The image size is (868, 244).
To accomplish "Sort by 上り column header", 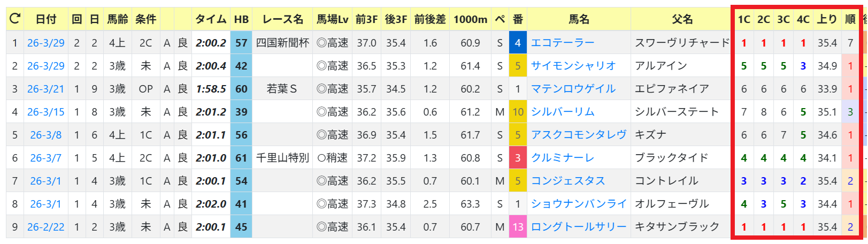I will [827, 19].
